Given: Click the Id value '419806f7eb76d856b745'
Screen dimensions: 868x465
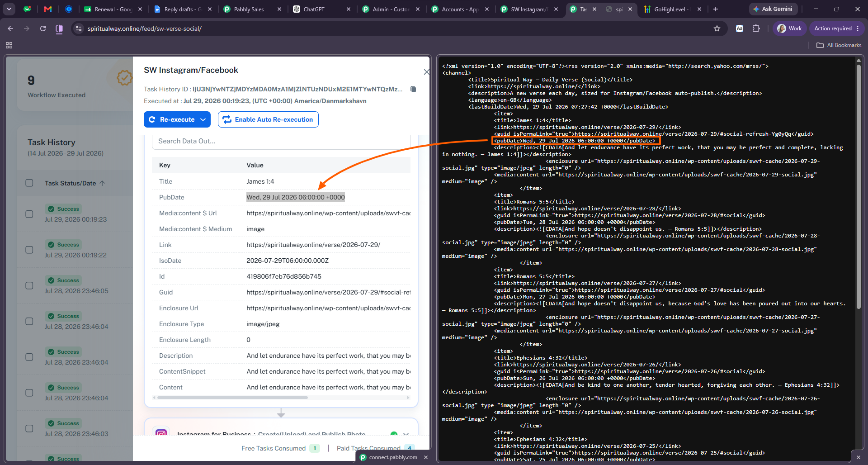Looking at the screenshot, I should [284, 276].
